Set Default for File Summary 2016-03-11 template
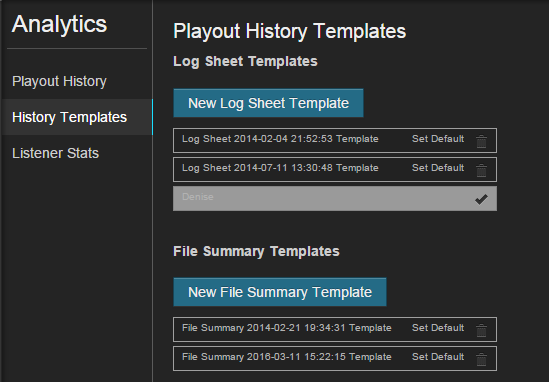The width and height of the screenshot is (549, 382). (x=438, y=357)
